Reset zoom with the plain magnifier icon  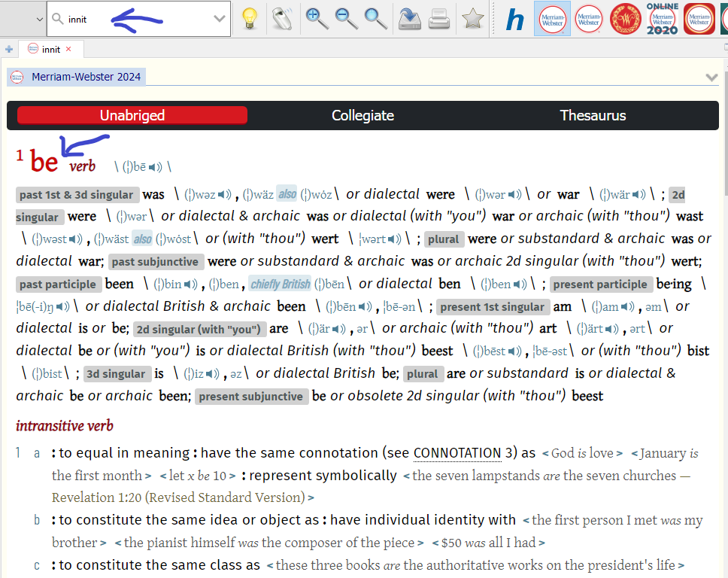[375, 19]
